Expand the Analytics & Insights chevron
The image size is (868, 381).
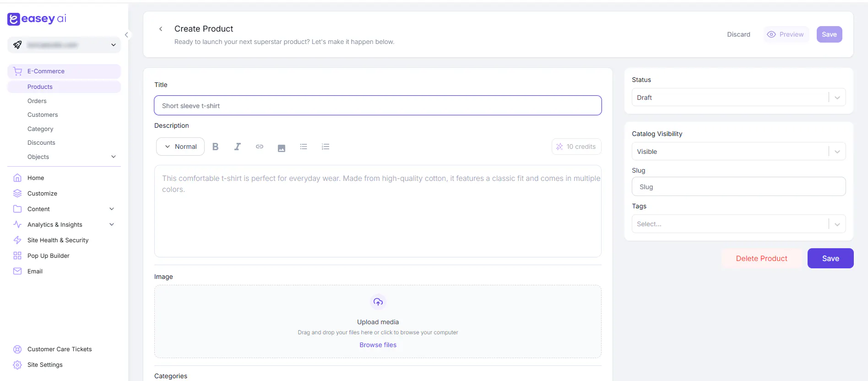(112, 224)
